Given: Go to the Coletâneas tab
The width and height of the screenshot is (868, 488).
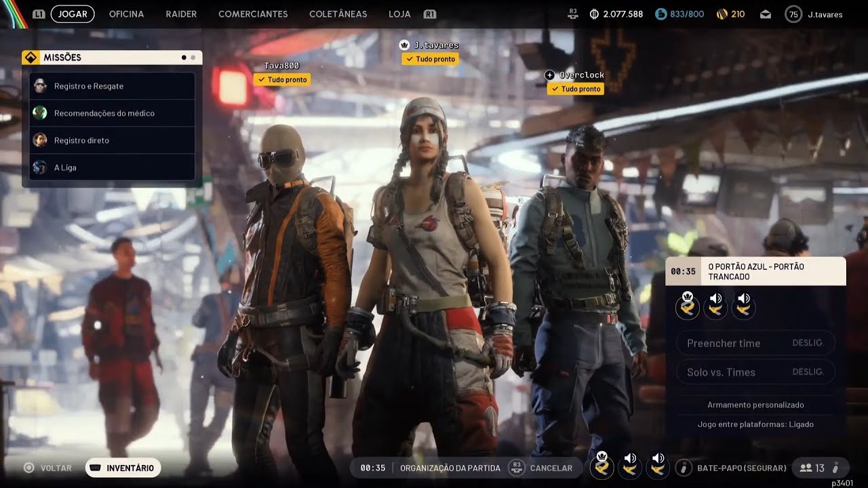Looking at the screenshot, I should tap(338, 14).
